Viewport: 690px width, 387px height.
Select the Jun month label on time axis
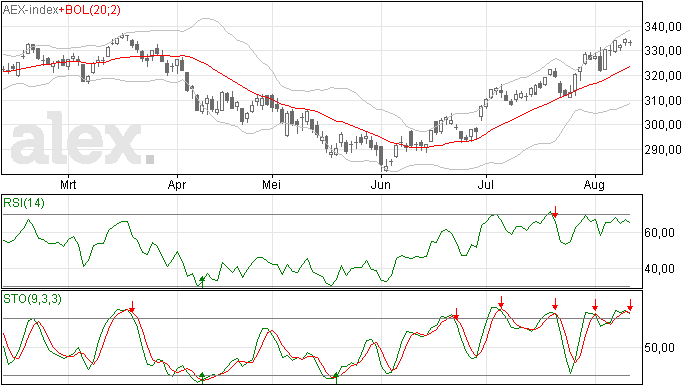click(x=381, y=184)
